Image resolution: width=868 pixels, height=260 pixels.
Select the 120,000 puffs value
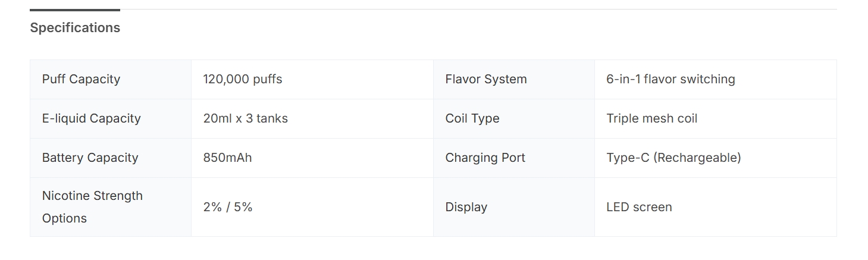(243, 79)
